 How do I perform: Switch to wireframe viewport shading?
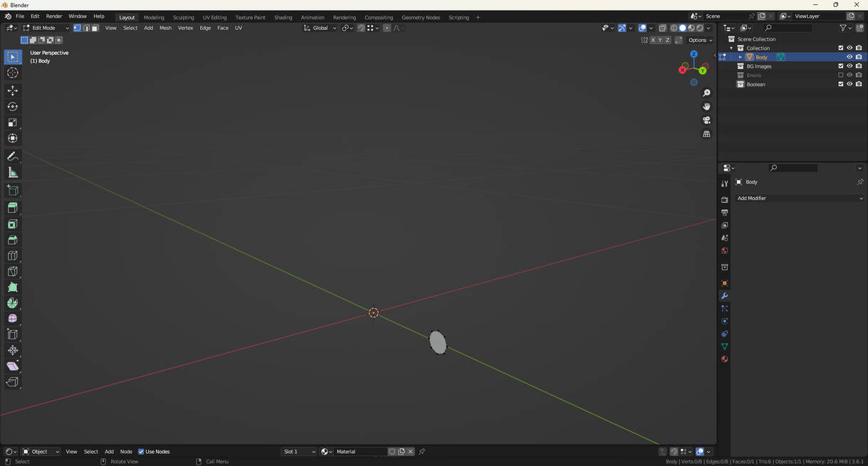[674, 28]
